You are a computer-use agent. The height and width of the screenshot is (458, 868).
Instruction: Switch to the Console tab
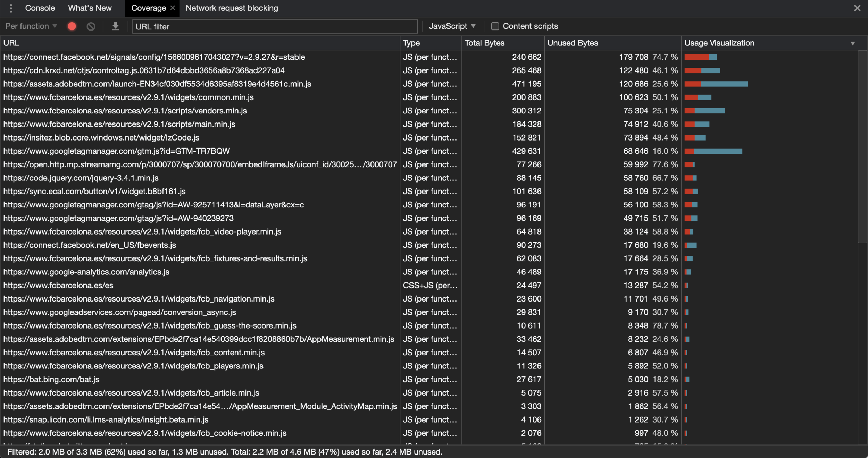(40, 8)
